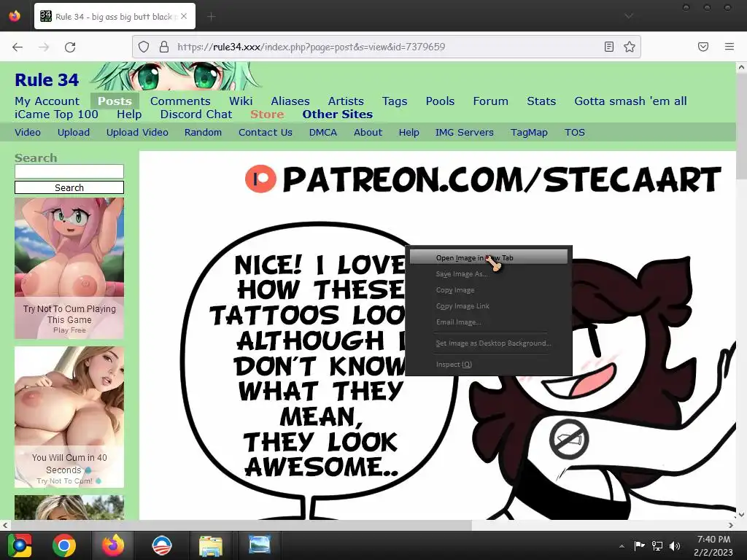Choose Open Image in New Tab
Screen dimensions: 747x560
(x=489, y=257)
